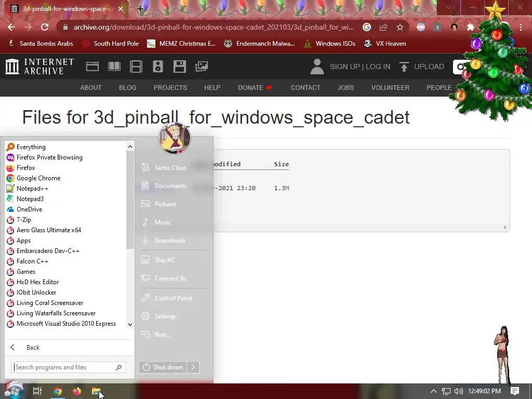Open Internet Archive home logo
Image resolution: width=532 pixels, height=399 pixels.
(x=39, y=66)
